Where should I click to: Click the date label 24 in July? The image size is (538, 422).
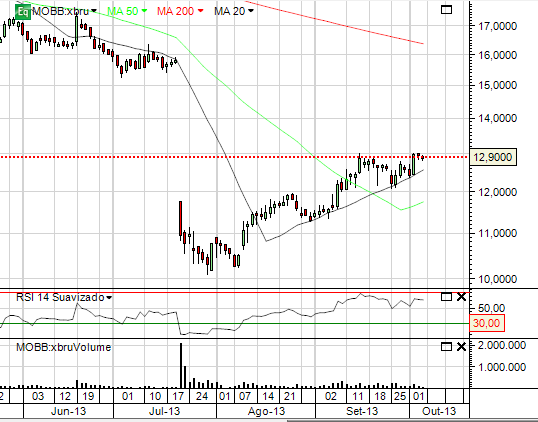pos(202,396)
